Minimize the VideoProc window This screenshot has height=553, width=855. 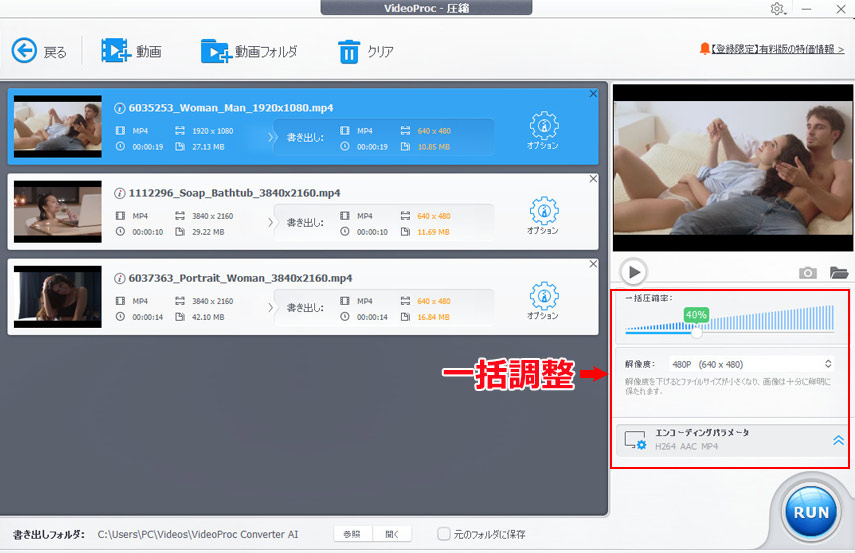pyautogui.click(x=806, y=9)
